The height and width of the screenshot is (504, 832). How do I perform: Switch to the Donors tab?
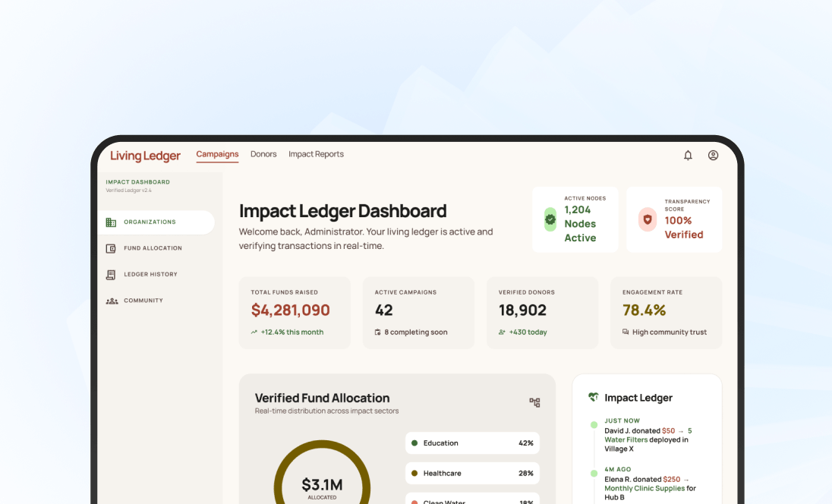pos(263,154)
